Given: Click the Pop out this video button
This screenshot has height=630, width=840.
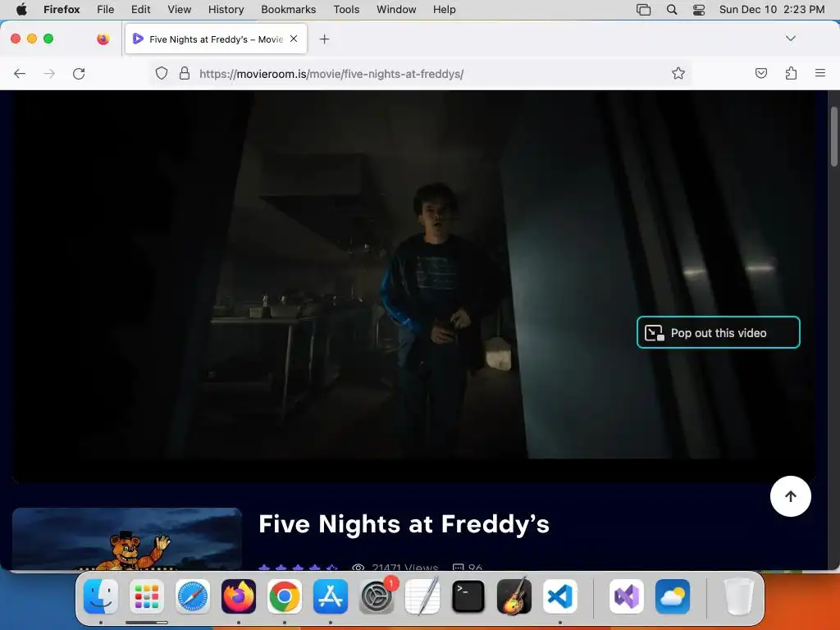Looking at the screenshot, I should 718,333.
